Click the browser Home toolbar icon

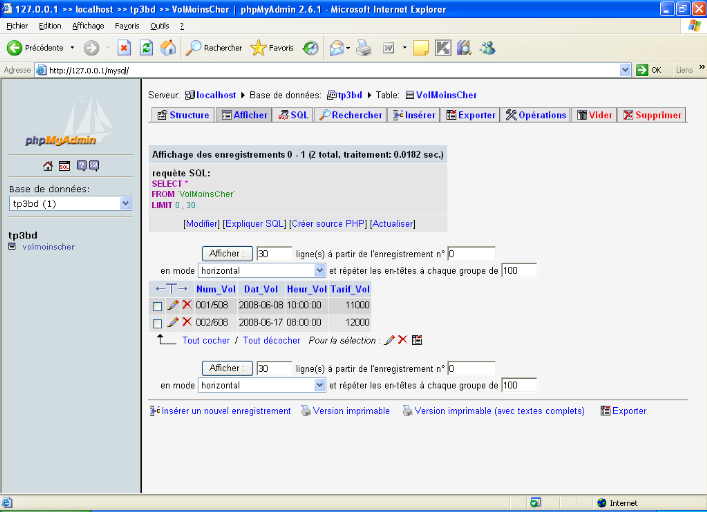point(168,47)
